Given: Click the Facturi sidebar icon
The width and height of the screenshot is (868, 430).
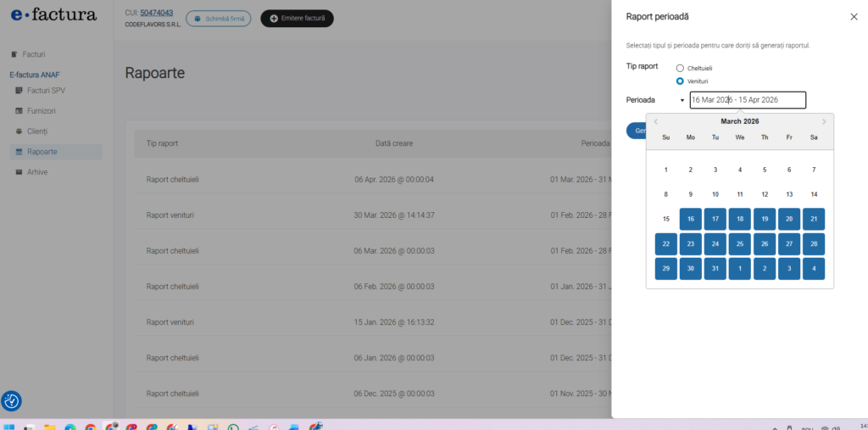Looking at the screenshot, I should (14, 54).
